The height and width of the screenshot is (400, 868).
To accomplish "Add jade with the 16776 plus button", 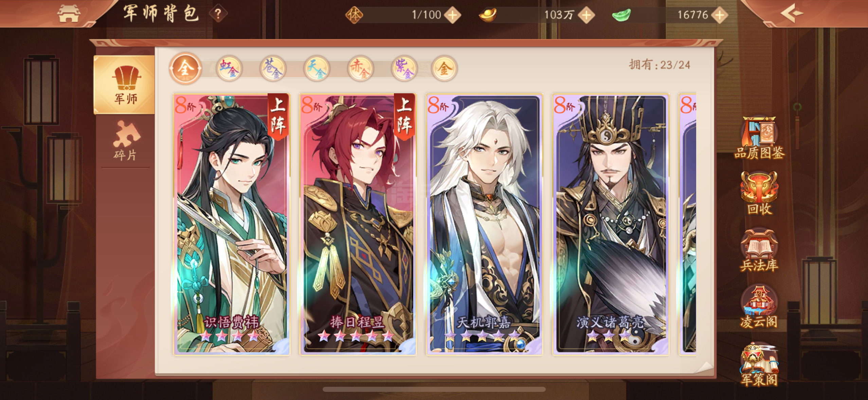I will coord(720,15).
